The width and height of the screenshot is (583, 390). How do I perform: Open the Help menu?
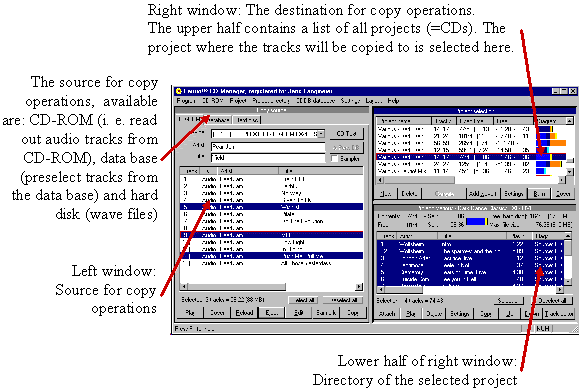click(393, 101)
